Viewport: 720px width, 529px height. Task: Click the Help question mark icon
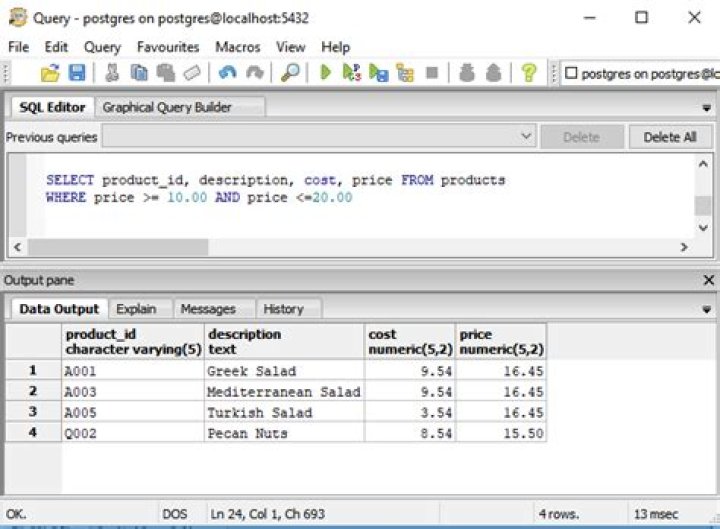coord(529,73)
